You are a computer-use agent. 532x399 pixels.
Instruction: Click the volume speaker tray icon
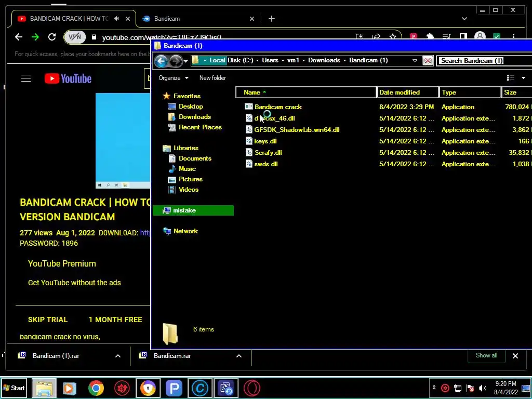(x=482, y=388)
